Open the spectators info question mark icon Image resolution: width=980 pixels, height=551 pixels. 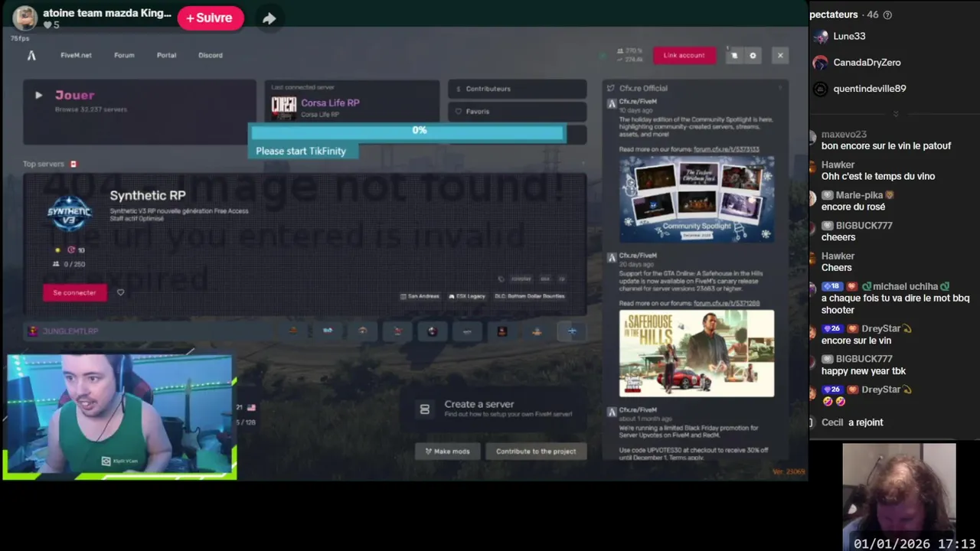[887, 15]
